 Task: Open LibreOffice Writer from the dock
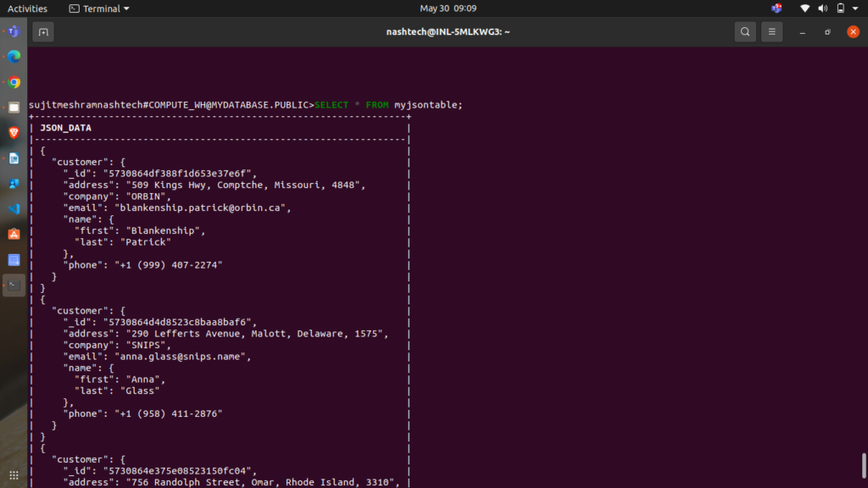pyautogui.click(x=14, y=158)
